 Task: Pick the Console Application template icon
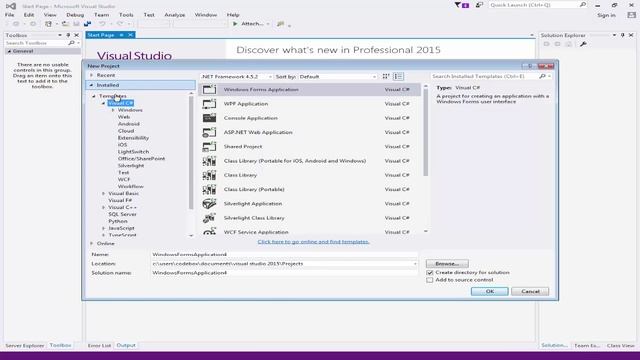coord(209,118)
